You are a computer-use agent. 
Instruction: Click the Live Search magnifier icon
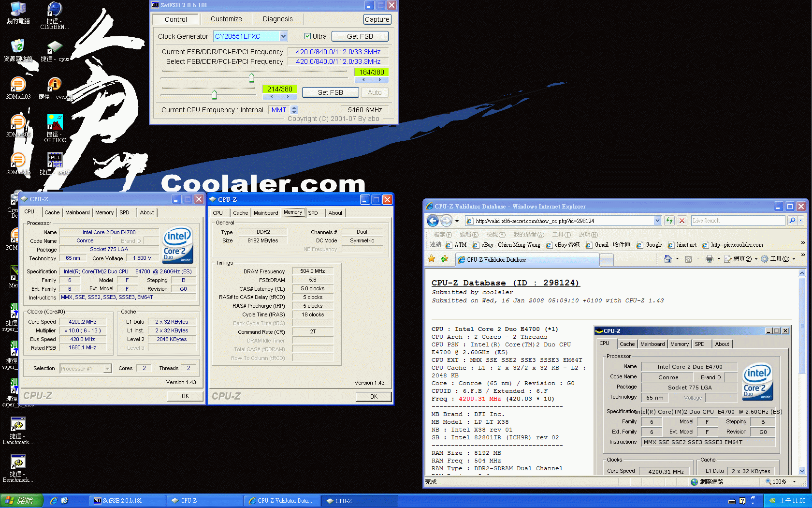(x=792, y=221)
